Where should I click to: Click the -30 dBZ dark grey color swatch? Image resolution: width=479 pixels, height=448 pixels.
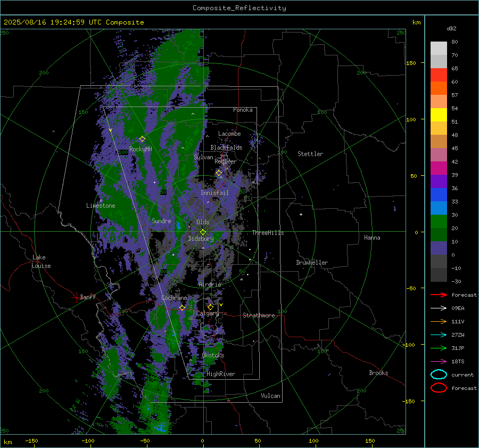tap(439, 274)
